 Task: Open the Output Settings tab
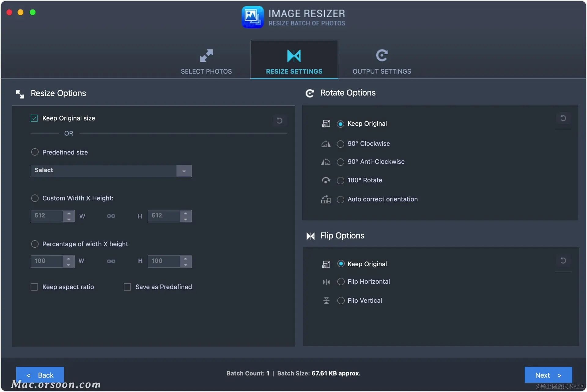tap(382, 61)
